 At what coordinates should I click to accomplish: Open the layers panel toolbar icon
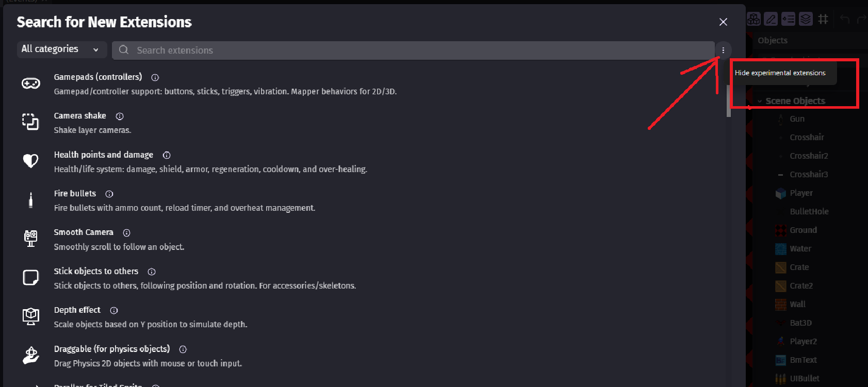pos(806,19)
